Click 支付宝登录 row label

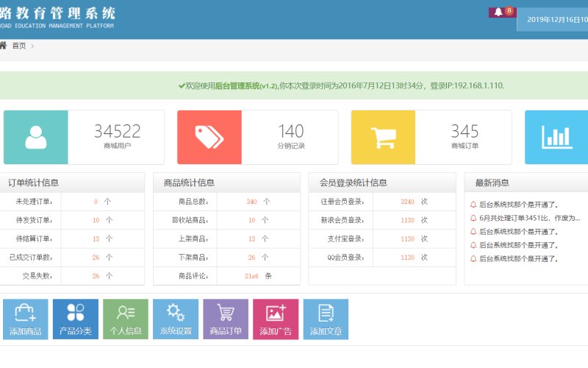345,238
